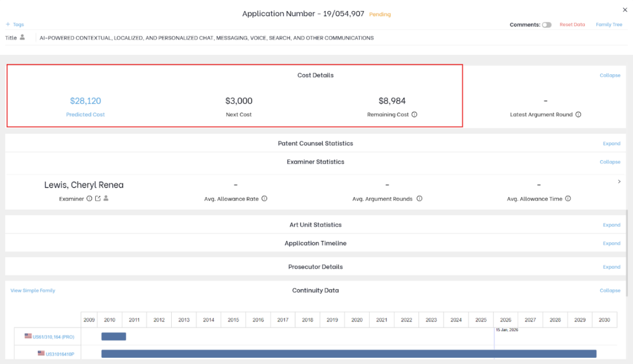Click the US61/310,164 (PRO) timeline bar
The height and width of the screenshot is (364, 633).
coord(114,336)
